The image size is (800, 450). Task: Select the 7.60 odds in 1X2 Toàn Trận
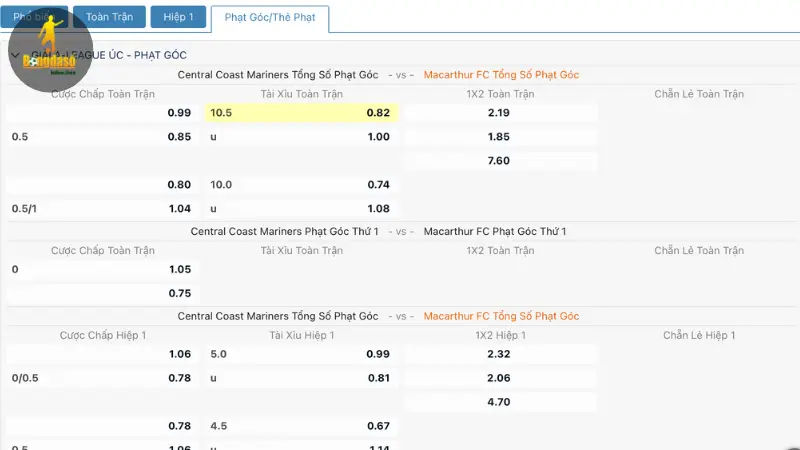[x=499, y=161]
